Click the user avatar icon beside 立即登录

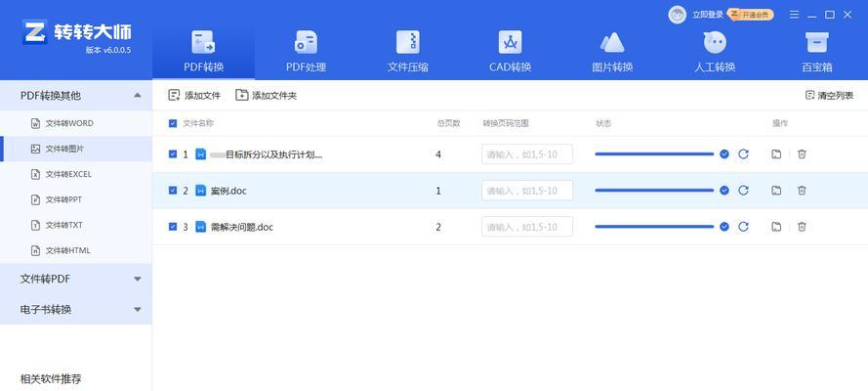point(677,15)
